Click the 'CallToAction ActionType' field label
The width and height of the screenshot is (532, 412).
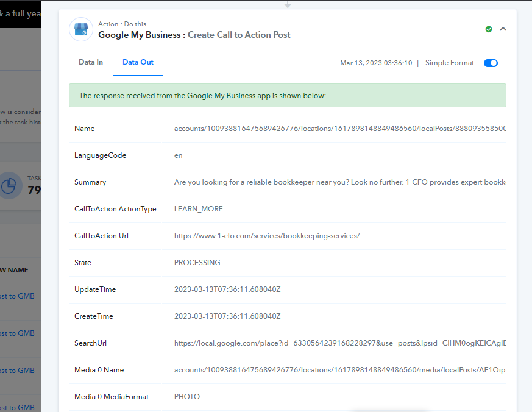point(115,209)
